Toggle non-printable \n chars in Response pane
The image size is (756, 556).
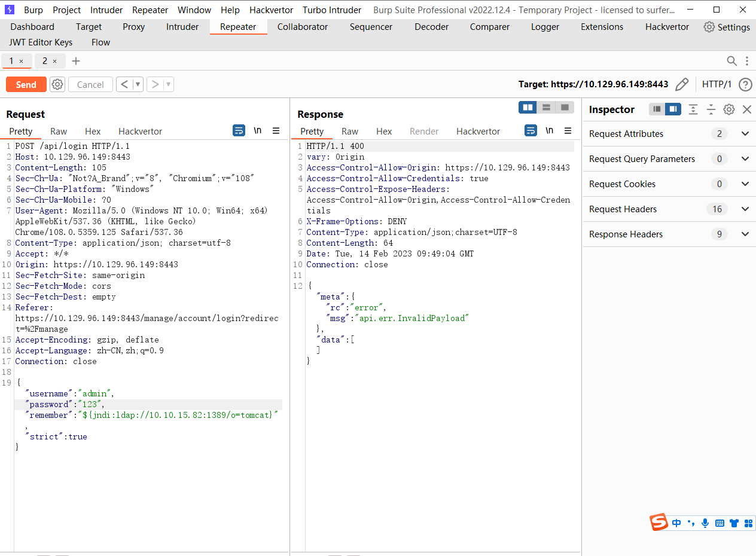pyautogui.click(x=549, y=130)
